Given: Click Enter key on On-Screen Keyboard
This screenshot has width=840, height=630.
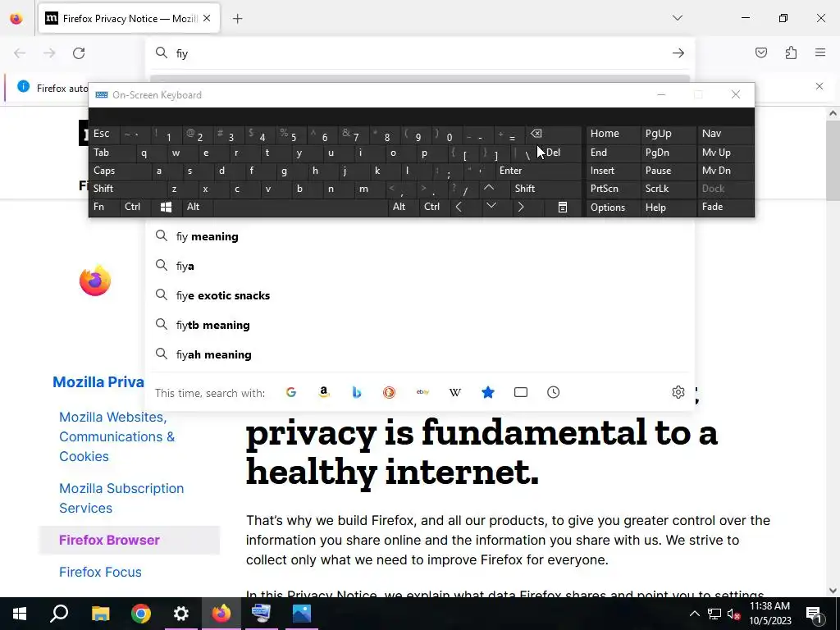Looking at the screenshot, I should [x=538, y=171].
